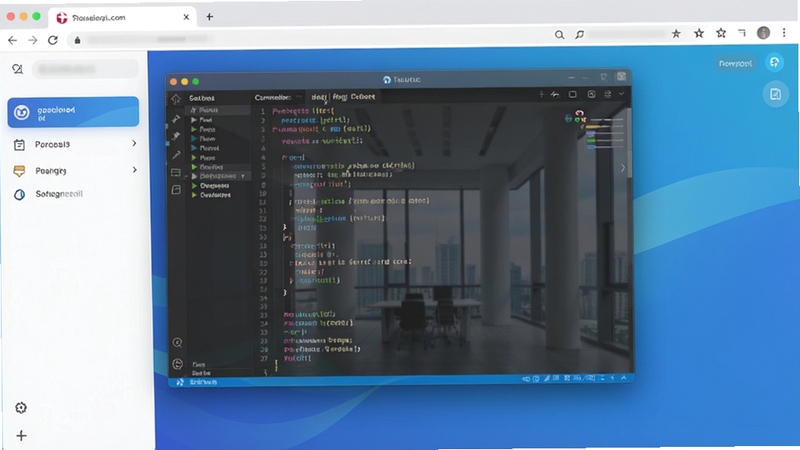This screenshot has height=450, width=800.
Task: Open settings gear at sidebar bottom
Action: (x=21, y=408)
